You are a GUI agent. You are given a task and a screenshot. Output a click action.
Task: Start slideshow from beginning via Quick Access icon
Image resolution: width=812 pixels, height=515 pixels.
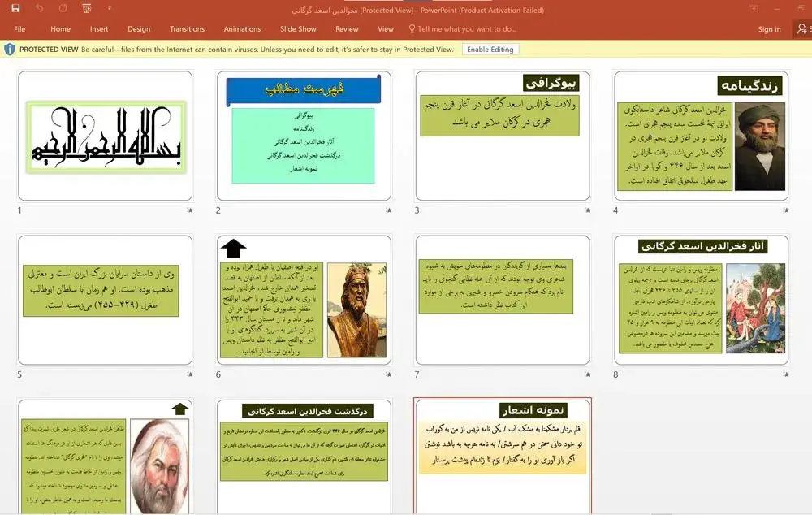86,7
